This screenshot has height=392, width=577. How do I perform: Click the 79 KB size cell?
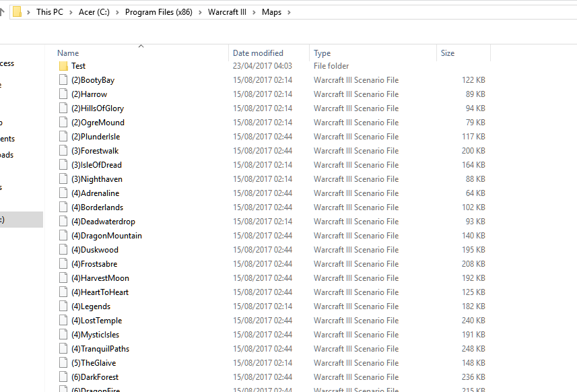(475, 122)
